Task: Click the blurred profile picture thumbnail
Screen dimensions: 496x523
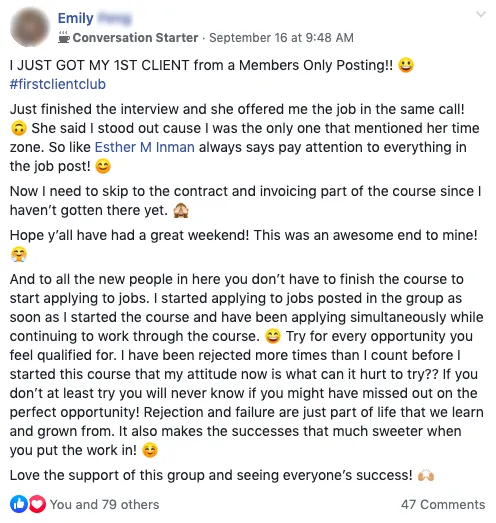Action: point(30,27)
